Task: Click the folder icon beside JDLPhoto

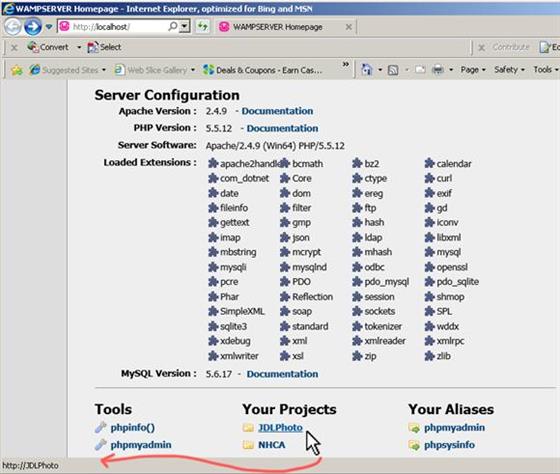Action: [248, 428]
